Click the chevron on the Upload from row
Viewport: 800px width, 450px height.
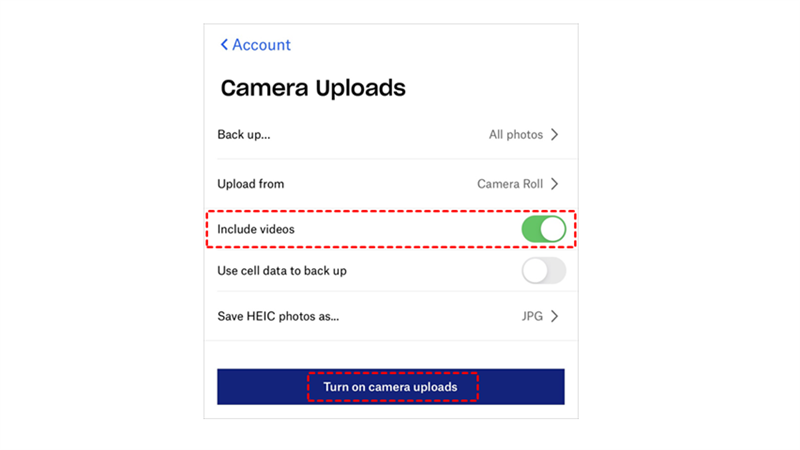555,184
